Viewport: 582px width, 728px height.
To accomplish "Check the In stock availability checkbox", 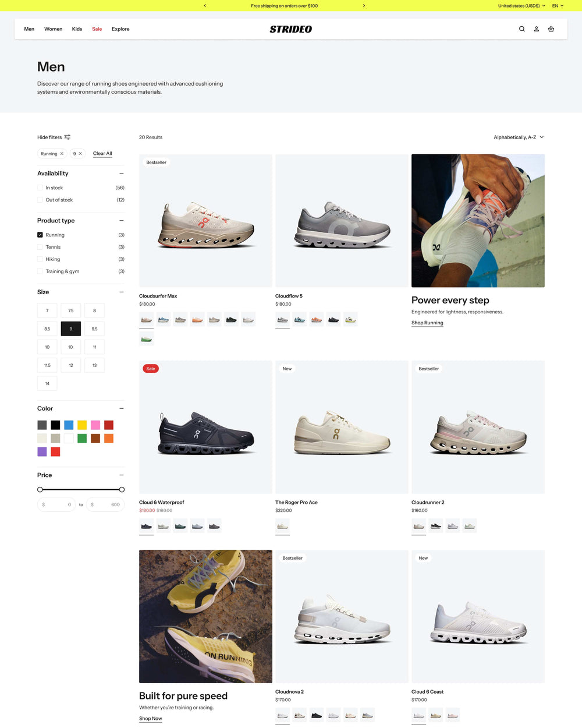I will pyautogui.click(x=40, y=188).
